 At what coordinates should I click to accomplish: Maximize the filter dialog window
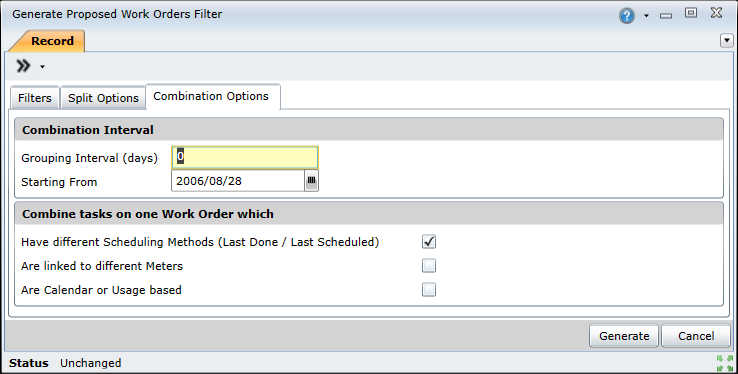691,13
